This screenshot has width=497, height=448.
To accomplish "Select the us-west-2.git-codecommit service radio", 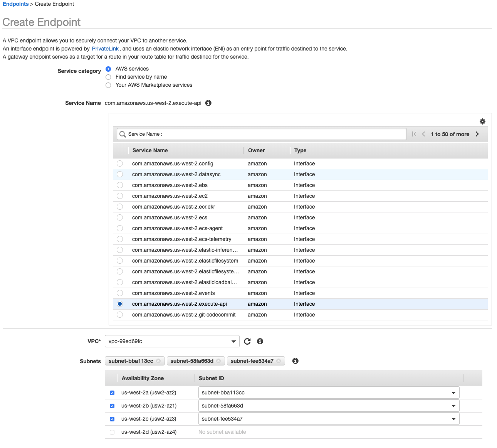I will click(x=120, y=315).
